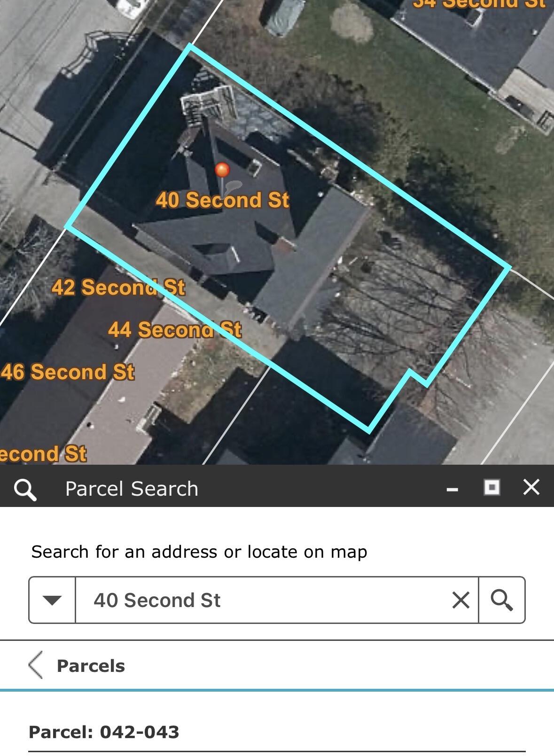Maximize the Parcel Search panel

[x=492, y=487]
